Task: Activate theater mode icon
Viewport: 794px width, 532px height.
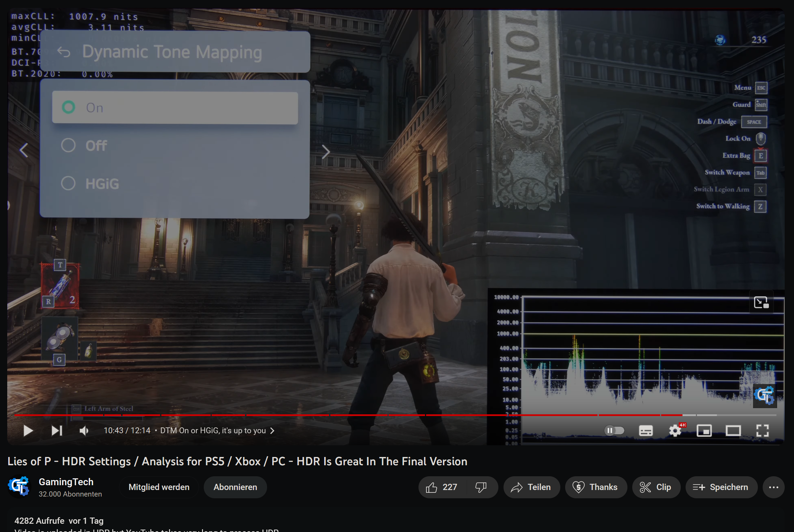Action: pos(734,430)
